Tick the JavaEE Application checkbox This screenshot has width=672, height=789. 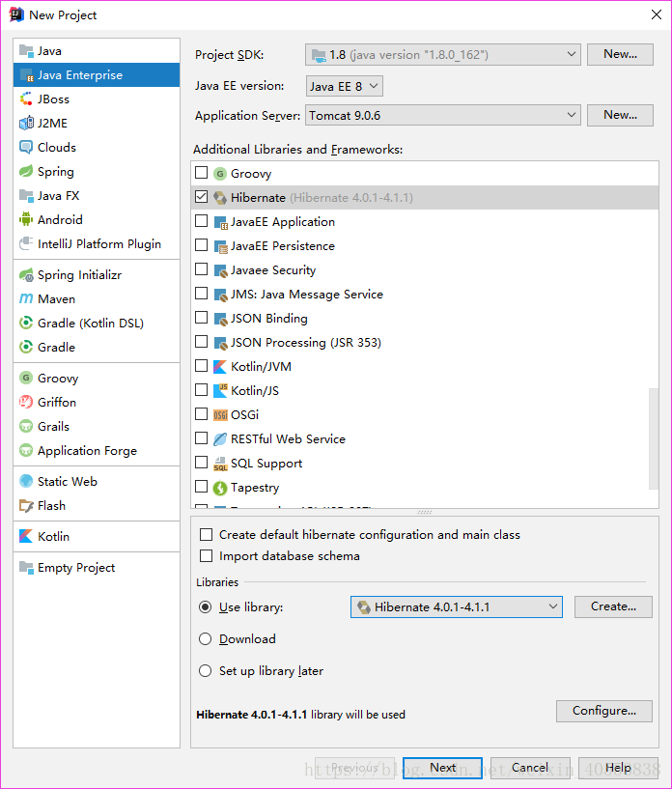point(201,221)
